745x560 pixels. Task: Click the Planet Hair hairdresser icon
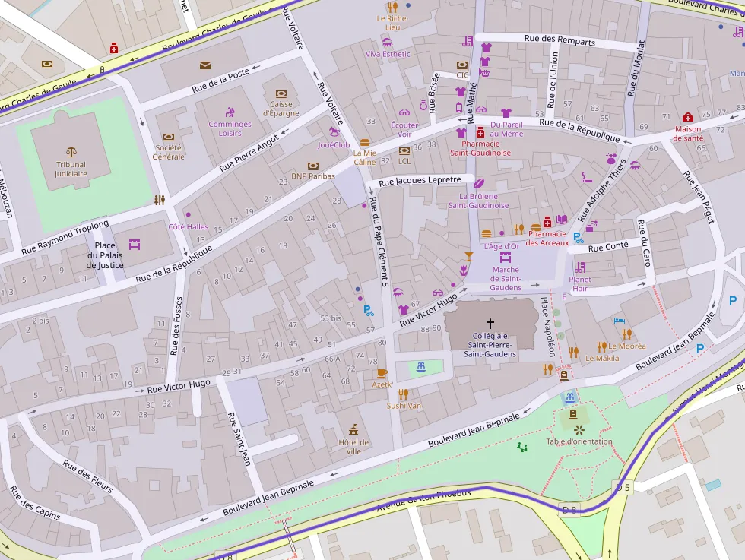580,267
